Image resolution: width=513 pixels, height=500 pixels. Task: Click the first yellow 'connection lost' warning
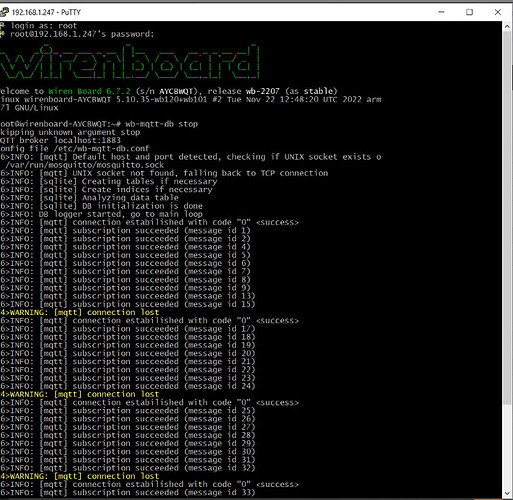click(x=80, y=312)
